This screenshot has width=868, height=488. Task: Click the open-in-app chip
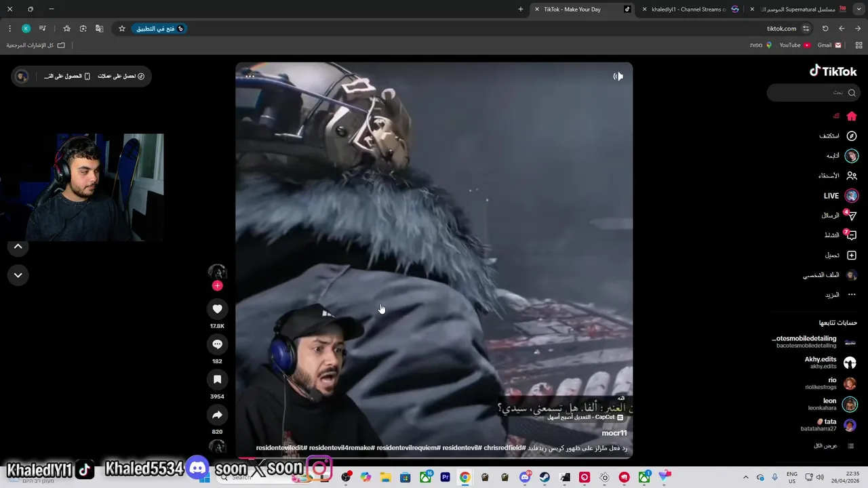[159, 28]
